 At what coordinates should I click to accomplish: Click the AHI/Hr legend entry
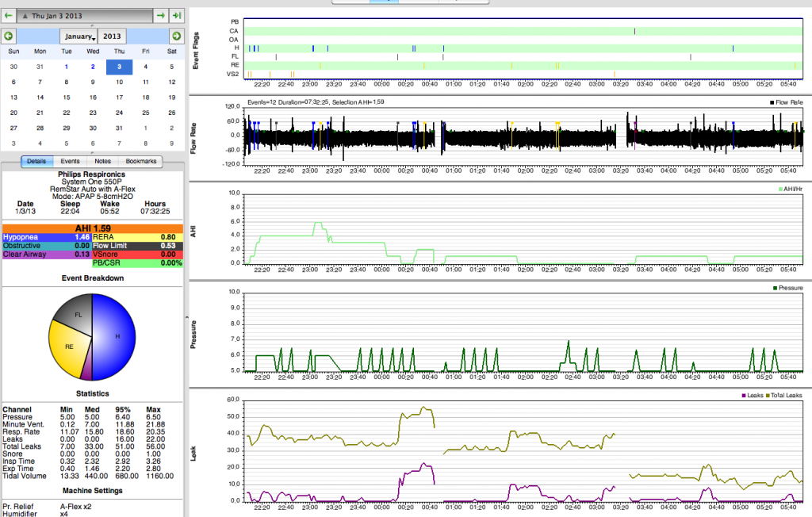click(791, 189)
